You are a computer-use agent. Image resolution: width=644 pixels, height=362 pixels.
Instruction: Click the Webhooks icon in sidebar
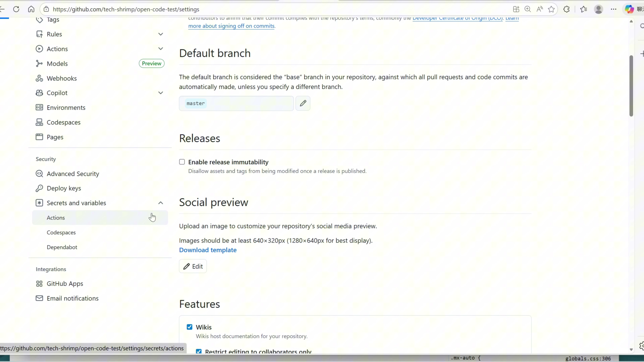click(x=39, y=78)
